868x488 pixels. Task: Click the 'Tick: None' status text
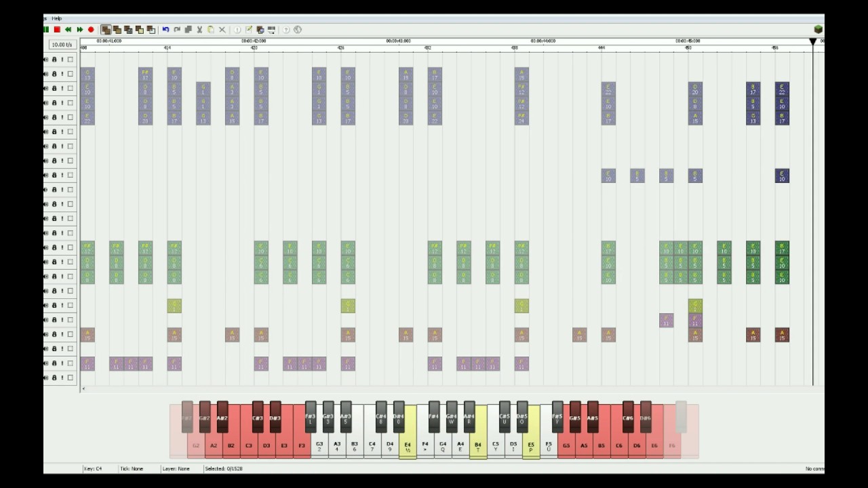(132, 468)
